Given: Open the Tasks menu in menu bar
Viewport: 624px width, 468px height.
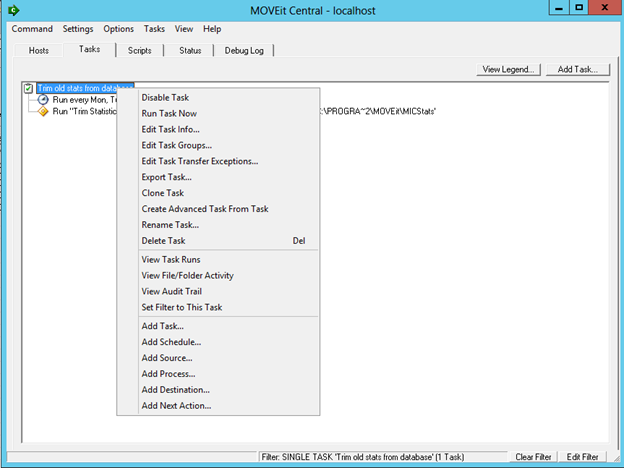Looking at the screenshot, I should point(154,29).
